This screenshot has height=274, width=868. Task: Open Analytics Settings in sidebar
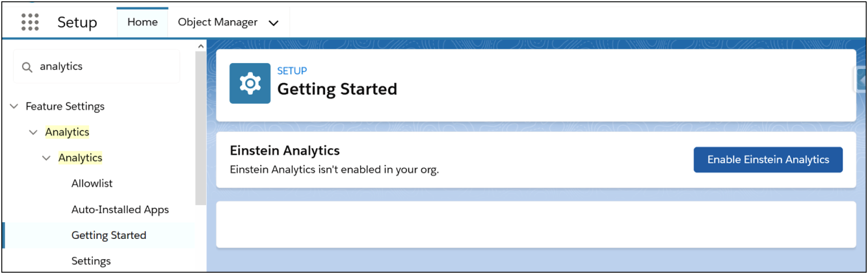(x=91, y=261)
